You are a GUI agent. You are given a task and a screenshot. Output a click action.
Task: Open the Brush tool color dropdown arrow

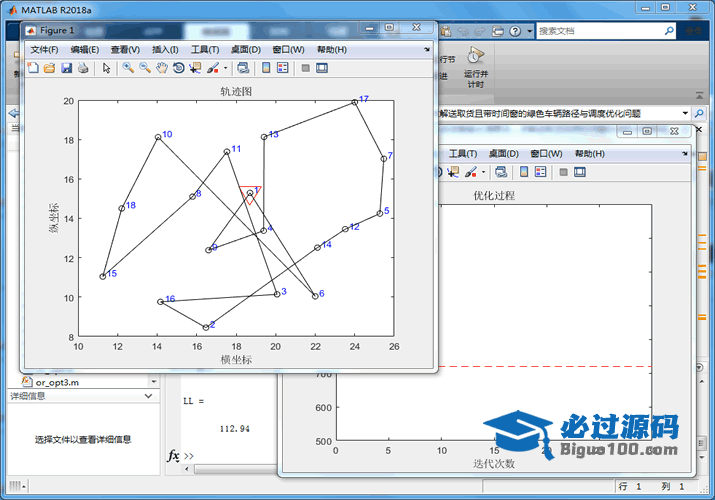pyautogui.click(x=225, y=68)
